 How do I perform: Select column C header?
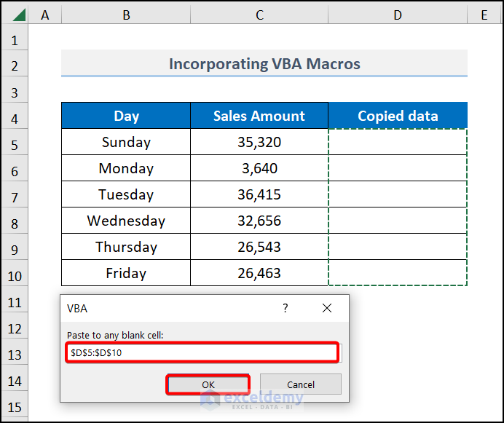[259, 14]
